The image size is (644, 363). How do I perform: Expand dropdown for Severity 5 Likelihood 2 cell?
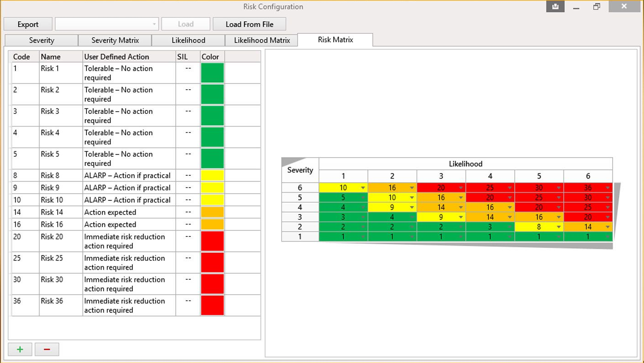tap(412, 198)
